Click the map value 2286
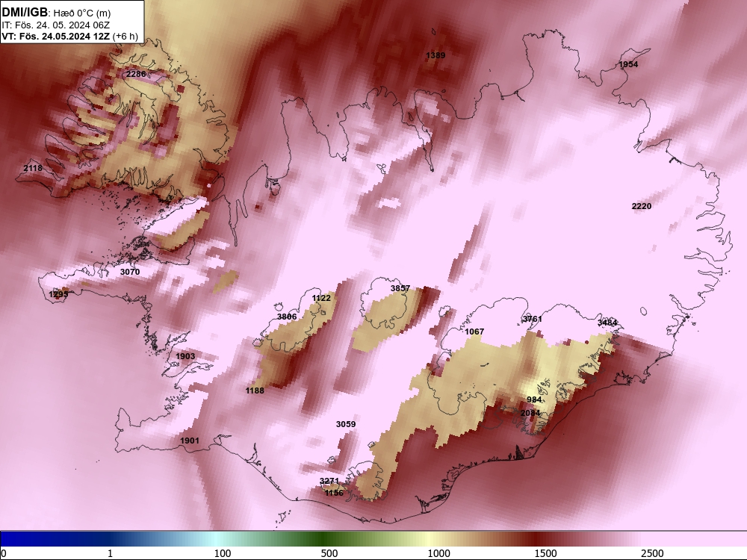Viewport: 747px width, 560px height. (x=136, y=74)
